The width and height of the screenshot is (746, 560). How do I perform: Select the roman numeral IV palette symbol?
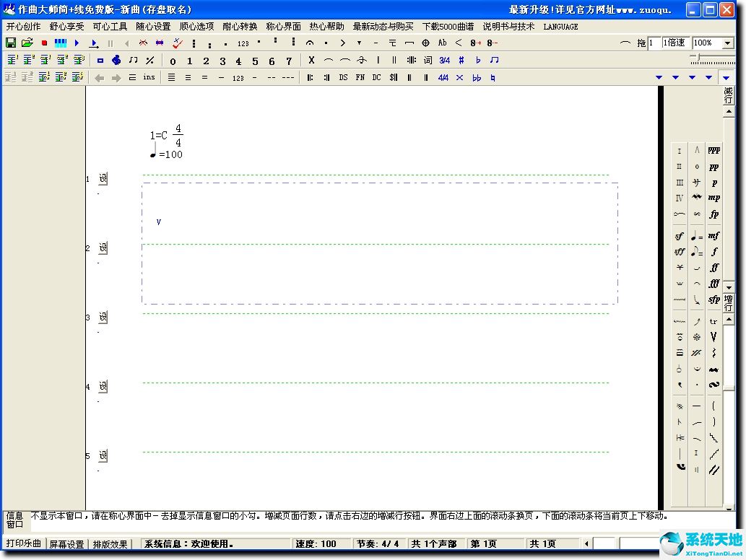click(680, 198)
